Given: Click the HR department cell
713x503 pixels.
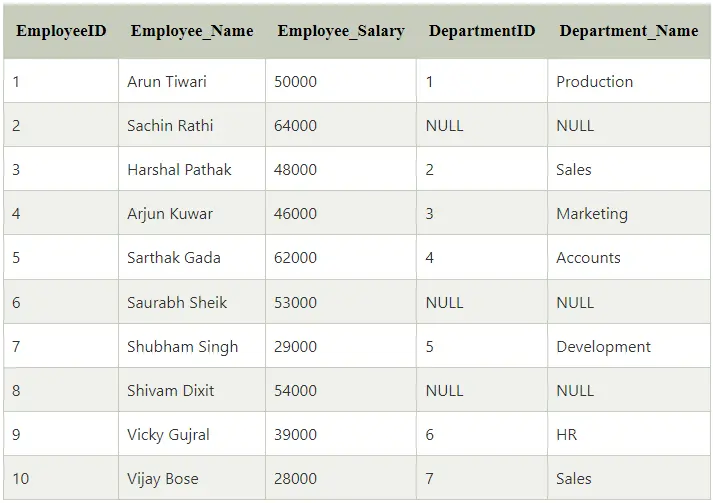Looking at the screenshot, I should (629, 434).
